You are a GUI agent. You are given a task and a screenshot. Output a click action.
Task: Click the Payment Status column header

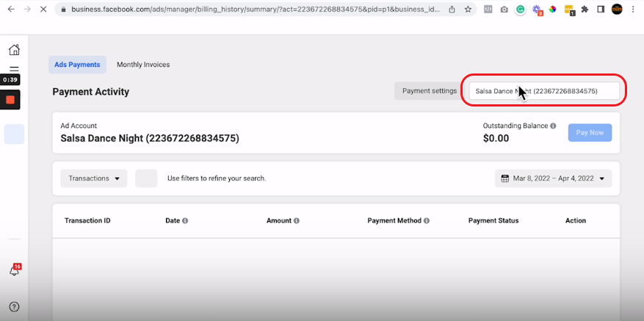[x=493, y=220]
